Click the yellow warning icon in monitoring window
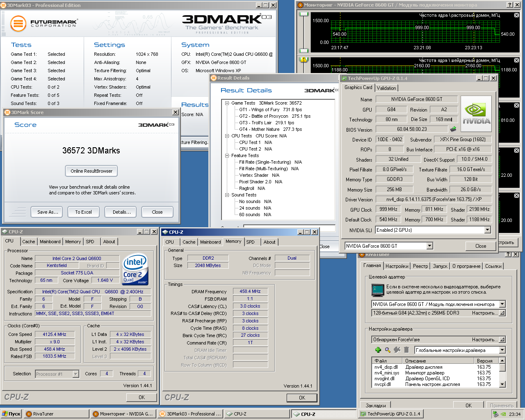Image resolution: width=525 pixels, height=420 pixels. point(304,60)
